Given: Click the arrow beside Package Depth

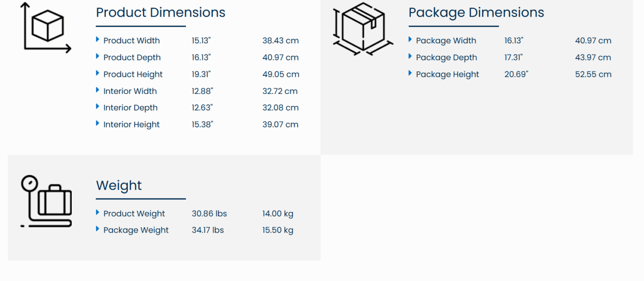Looking at the screenshot, I should [x=410, y=57].
